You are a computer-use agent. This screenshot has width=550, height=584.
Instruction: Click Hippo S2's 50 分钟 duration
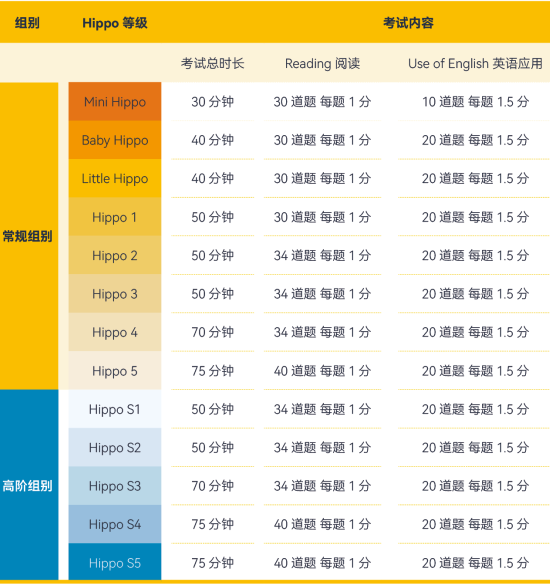click(213, 448)
